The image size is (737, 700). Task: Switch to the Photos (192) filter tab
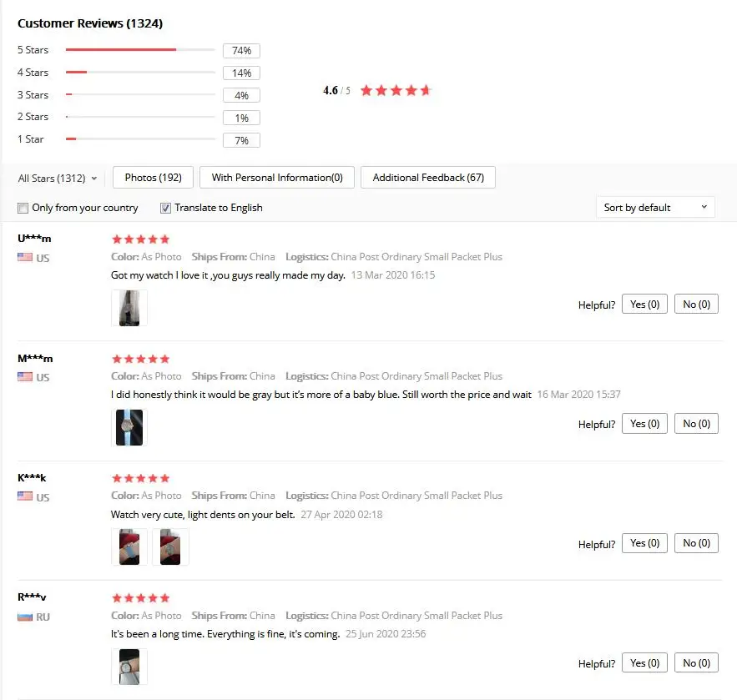click(x=153, y=178)
